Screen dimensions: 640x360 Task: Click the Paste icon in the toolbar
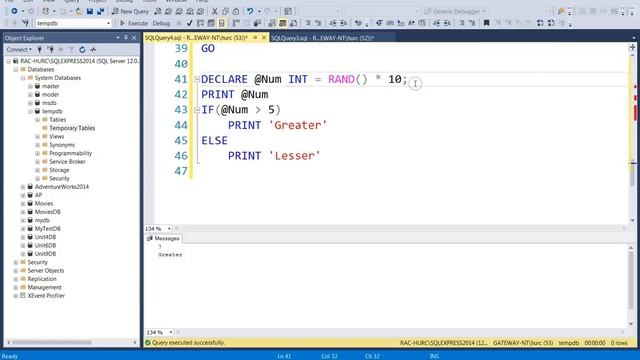tap(236, 11)
